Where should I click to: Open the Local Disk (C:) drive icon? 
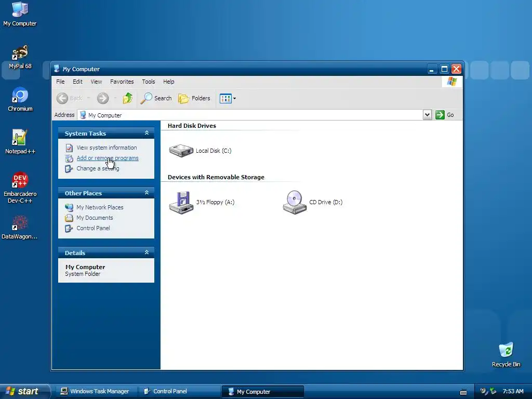click(x=181, y=151)
